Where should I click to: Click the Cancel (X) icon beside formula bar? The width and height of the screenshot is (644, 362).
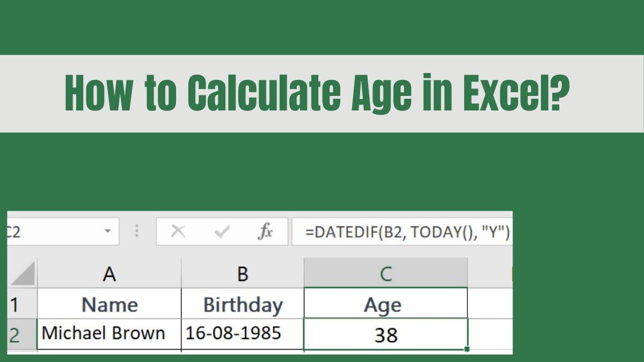(178, 231)
